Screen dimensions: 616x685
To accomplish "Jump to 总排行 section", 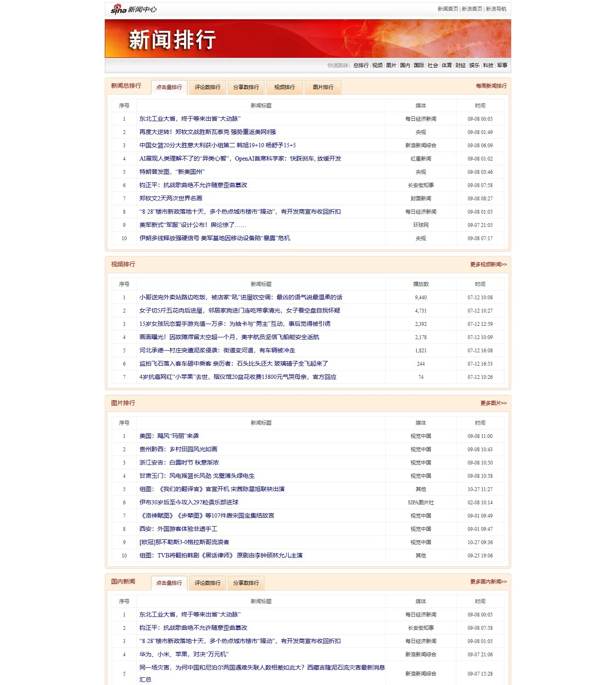I will pyautogui.click(x=361, y=66).
